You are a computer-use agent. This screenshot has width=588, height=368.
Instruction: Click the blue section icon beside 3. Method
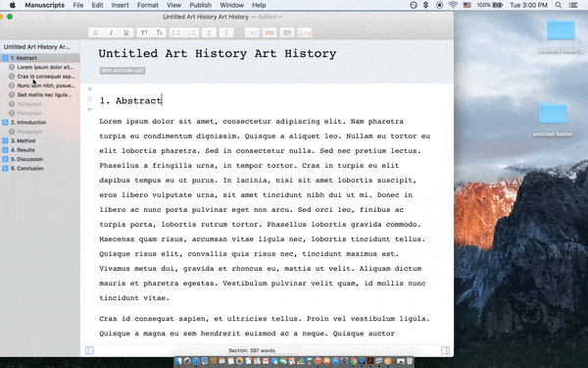5,140
